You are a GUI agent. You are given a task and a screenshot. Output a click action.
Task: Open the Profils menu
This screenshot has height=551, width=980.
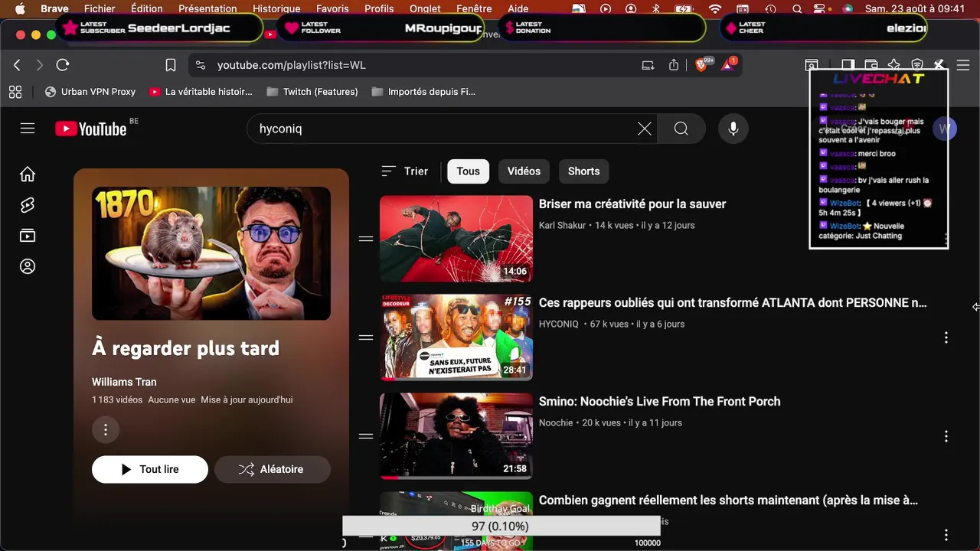379,8
